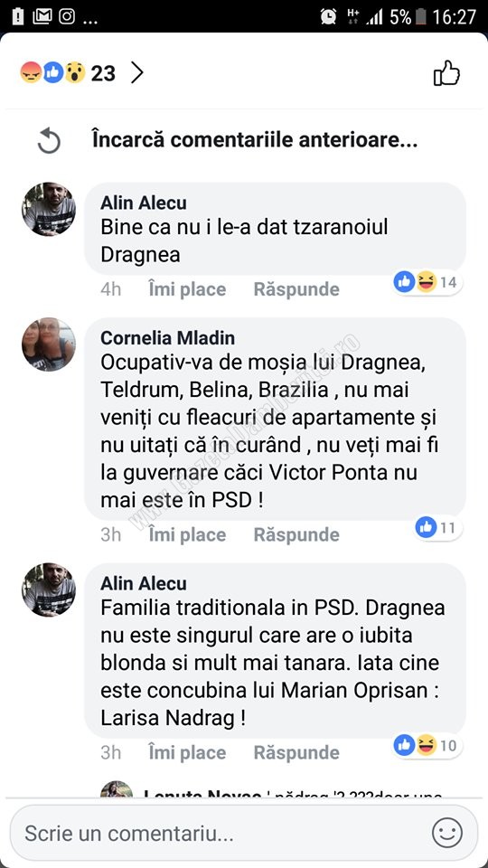This screenshot has width=488, height=868.
Task: View the 14 reactions on Alin Alecu's first comment
Action: pos(427,282)
